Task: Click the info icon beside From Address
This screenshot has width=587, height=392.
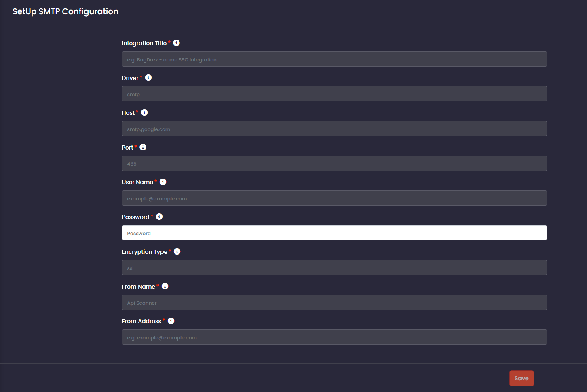Action: [x=171, y=321]
